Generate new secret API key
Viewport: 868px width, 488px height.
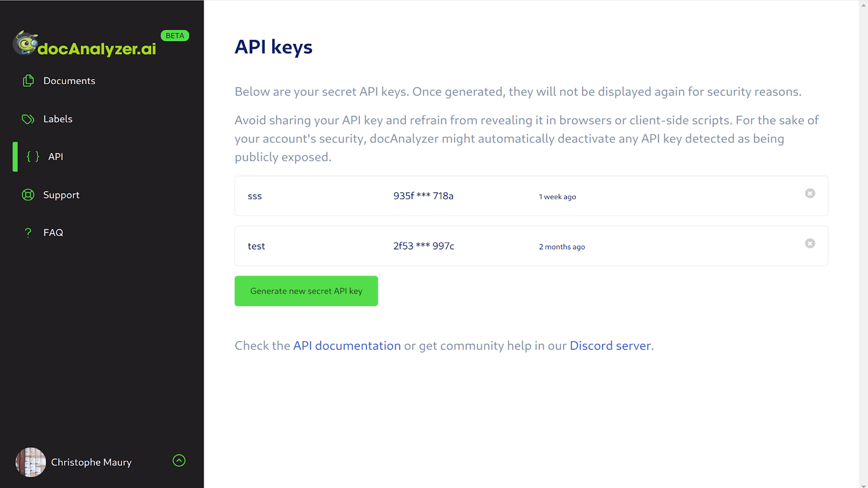(x=306, y=291)
